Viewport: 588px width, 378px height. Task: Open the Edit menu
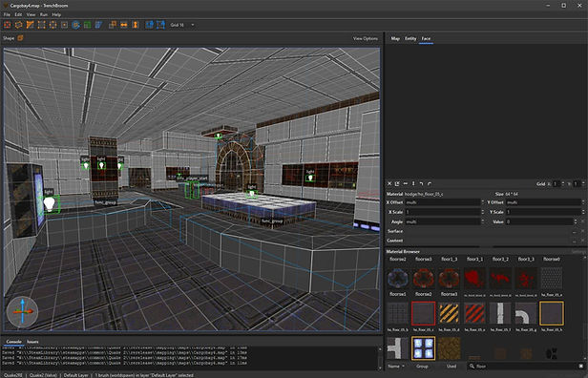[x=18, y=14]
